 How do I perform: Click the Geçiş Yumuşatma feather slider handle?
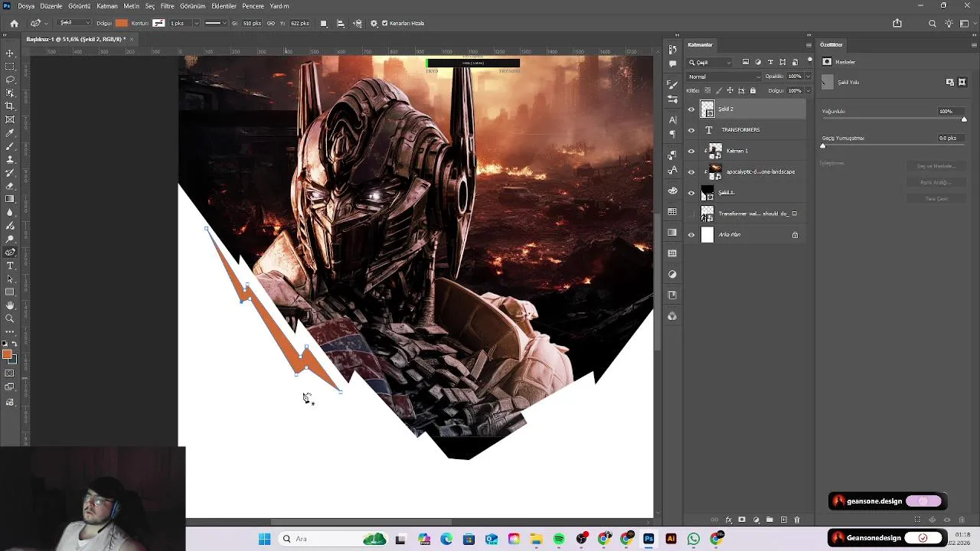[x=823, y=146]
